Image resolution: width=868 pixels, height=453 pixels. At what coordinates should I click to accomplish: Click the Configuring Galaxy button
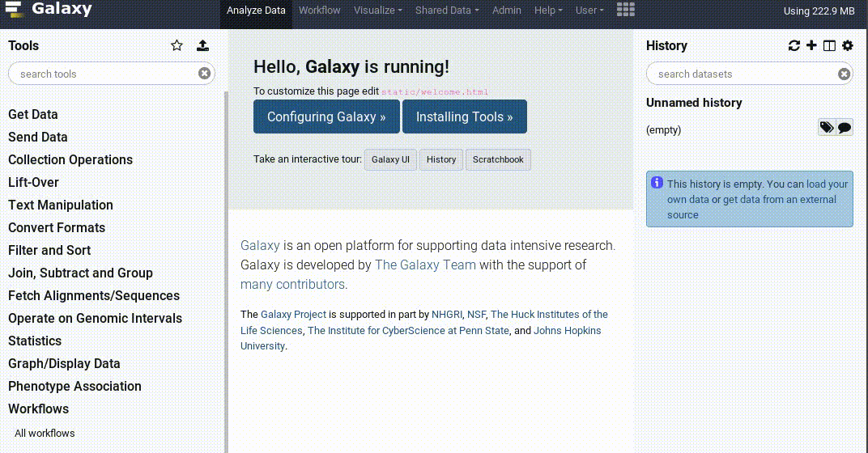[326, 116]
